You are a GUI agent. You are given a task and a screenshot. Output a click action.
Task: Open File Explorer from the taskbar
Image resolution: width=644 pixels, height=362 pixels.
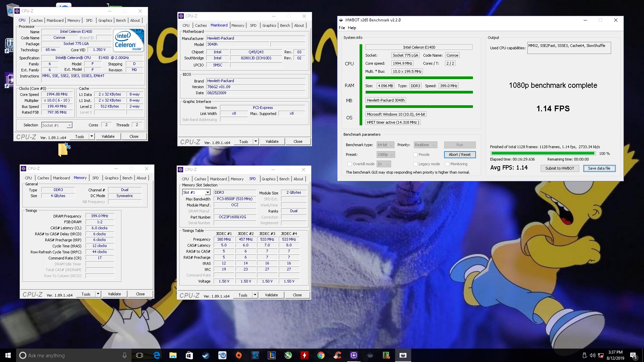[173, 355]
